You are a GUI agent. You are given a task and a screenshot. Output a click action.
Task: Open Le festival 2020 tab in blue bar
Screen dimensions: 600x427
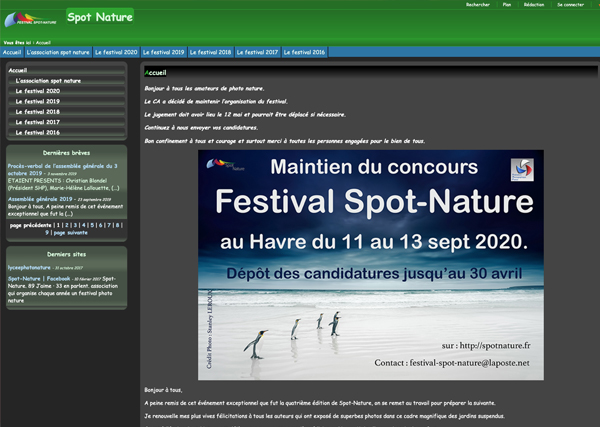tap(116, 52)
